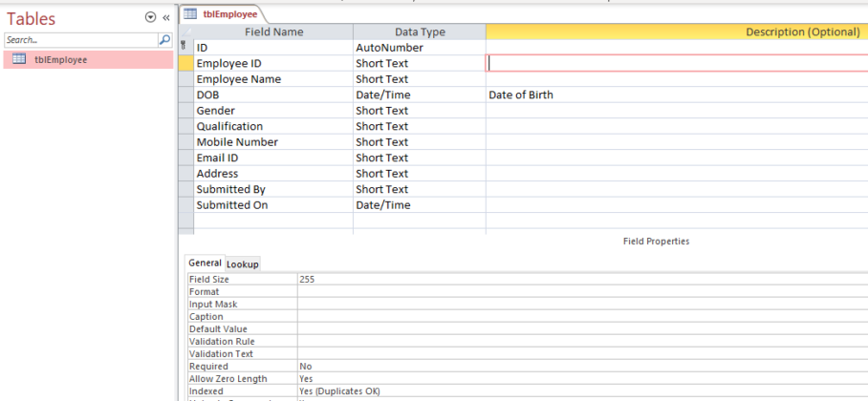Click the Description (Optional) column header
The image size is (868, 401).
pos(677,32)
